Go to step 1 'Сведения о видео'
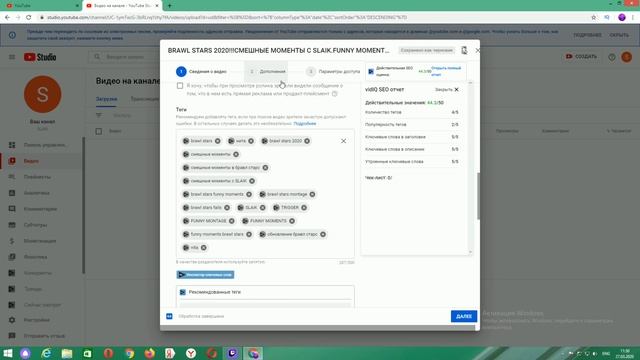Viewport: 640px width, 360px height. coord(202,71)
